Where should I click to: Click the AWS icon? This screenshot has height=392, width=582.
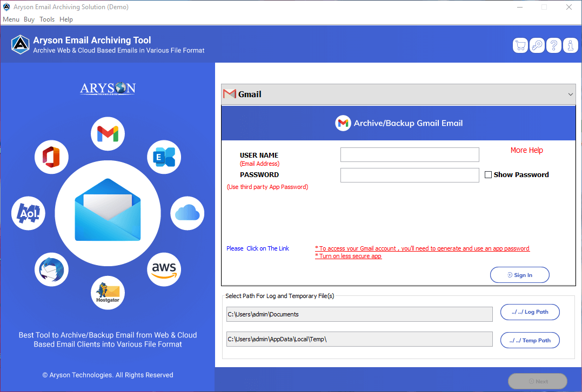point(164,269)
